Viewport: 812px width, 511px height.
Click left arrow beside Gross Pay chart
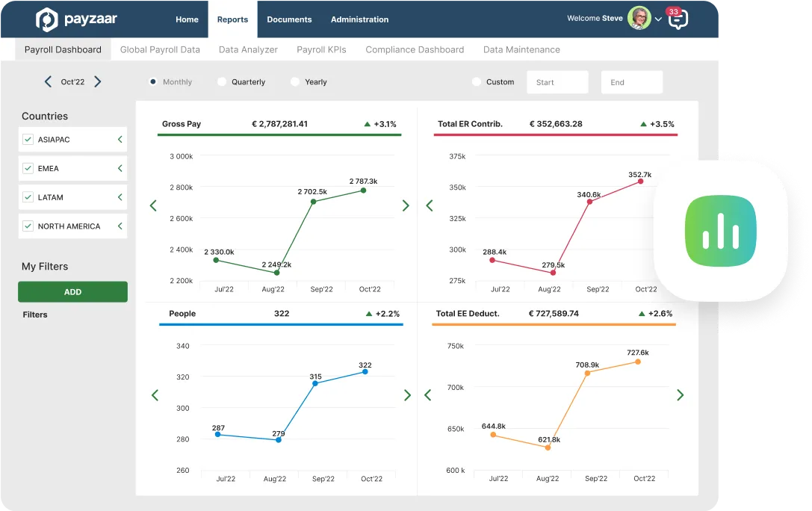tap(153, 205)
